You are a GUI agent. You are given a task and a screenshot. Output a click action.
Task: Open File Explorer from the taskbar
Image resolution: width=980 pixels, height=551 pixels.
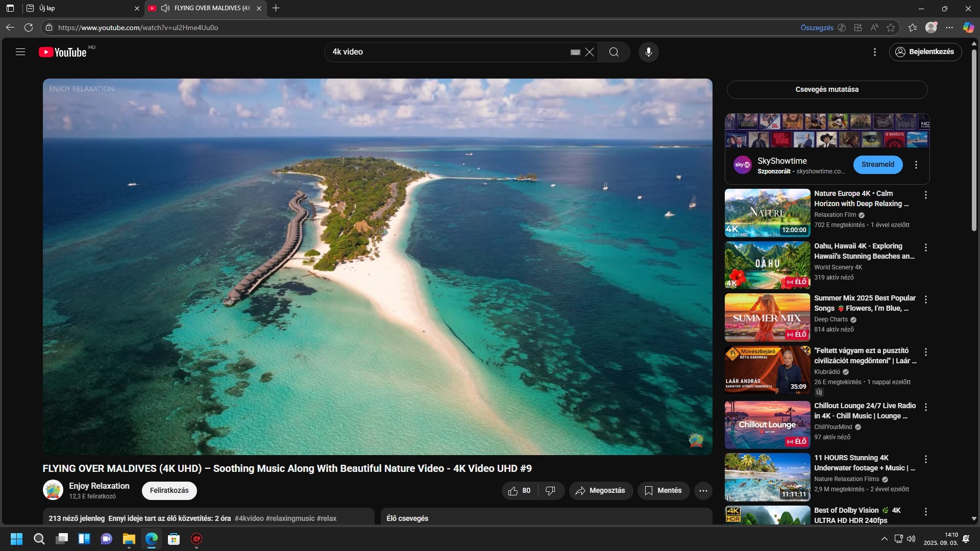(129, 539)
